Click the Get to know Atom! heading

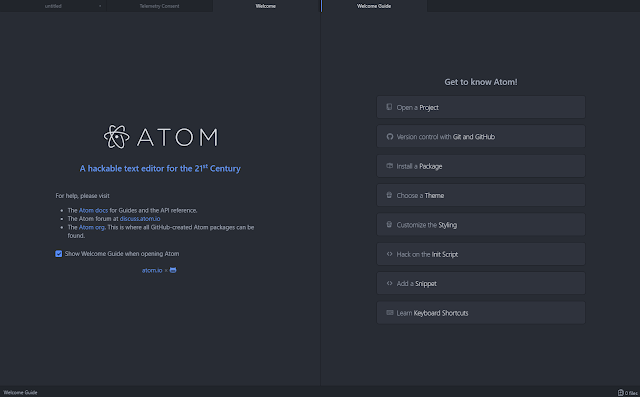tap(481, 82)
